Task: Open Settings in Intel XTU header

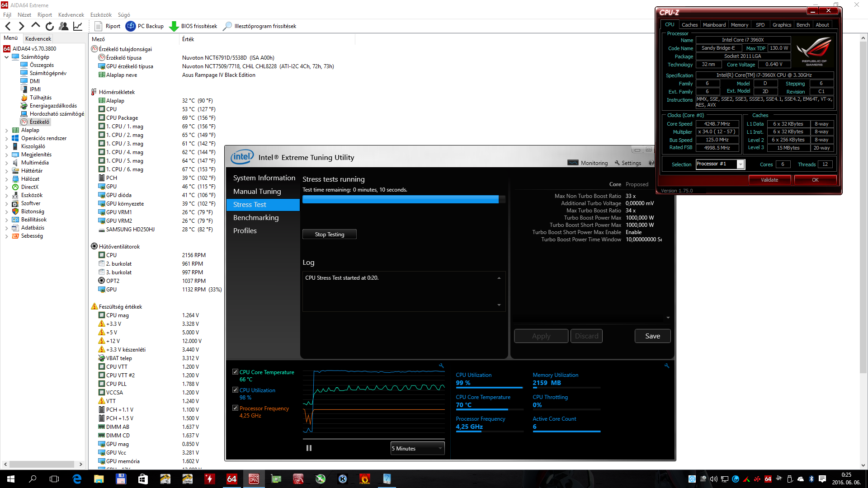Action: (628, 163)
